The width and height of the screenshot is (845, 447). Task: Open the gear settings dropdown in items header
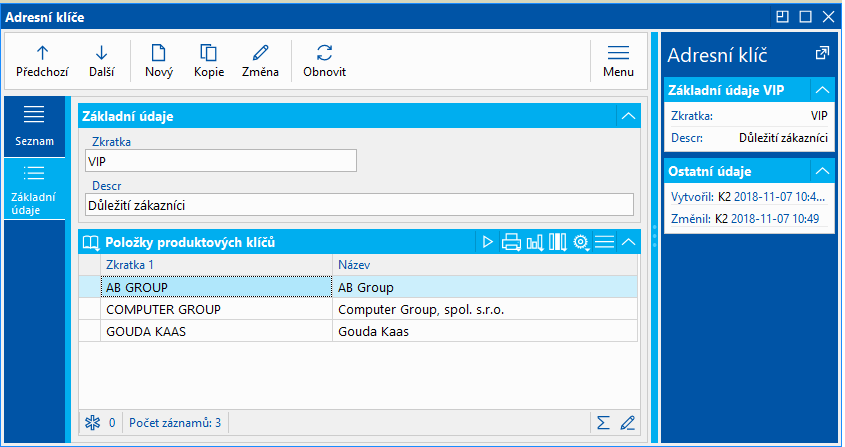pos(581,243)
